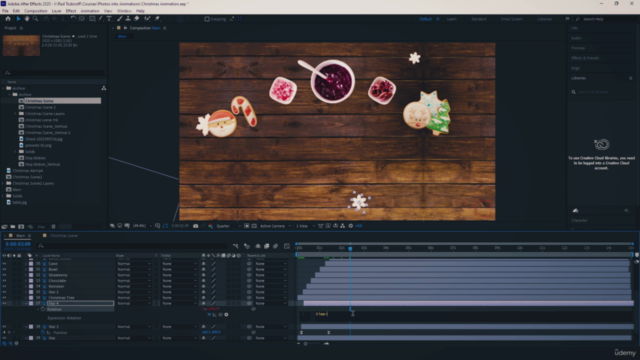Image resolution: width=640 pixels, height=360 pixels.
Task: Click the show channel color icon
Action: [210, 226]
